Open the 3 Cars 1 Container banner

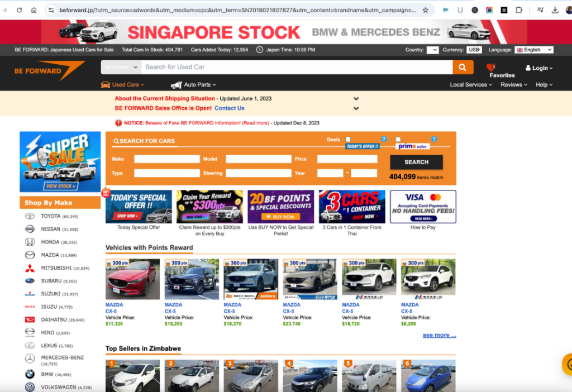tap(352, 207)
